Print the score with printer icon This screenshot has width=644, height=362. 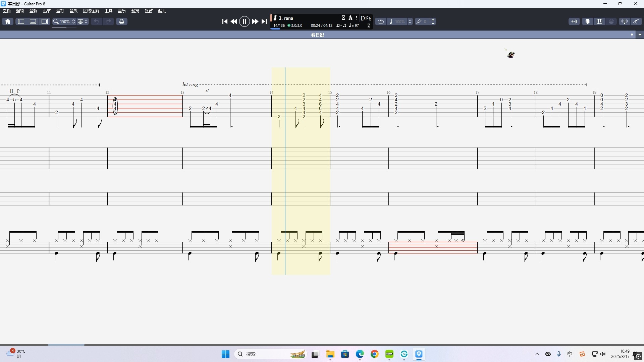click(x=122, y=21)
